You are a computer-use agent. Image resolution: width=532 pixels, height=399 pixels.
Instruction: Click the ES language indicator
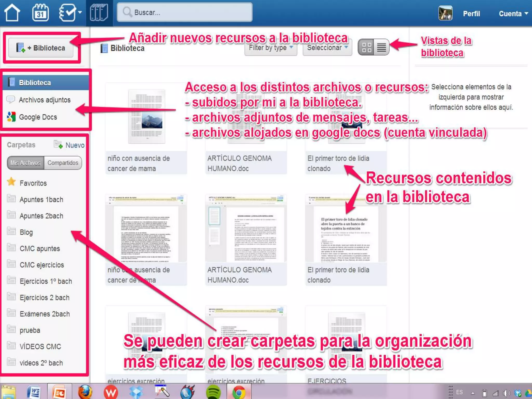[x=459, y=392]
